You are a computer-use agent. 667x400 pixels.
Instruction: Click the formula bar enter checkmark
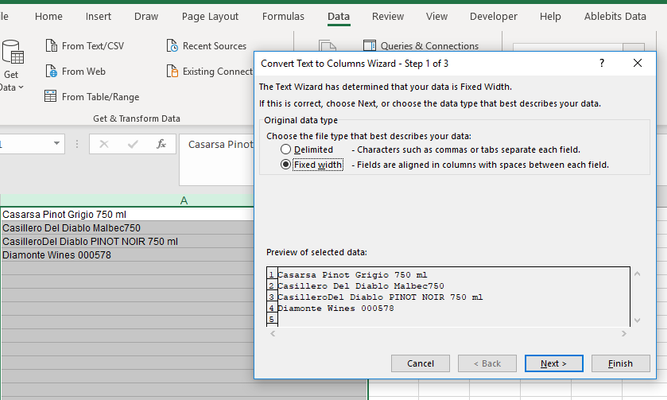133,144
